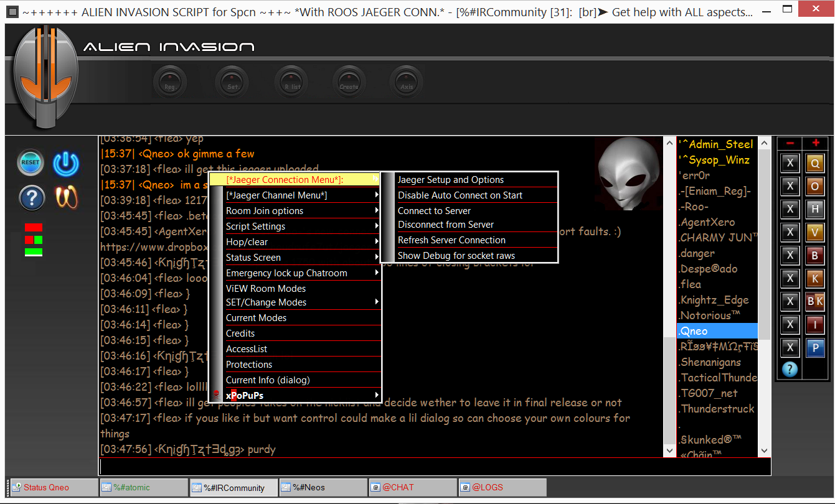Click the orange O mode button
This screenshot has height=504, width=835.
815,186
